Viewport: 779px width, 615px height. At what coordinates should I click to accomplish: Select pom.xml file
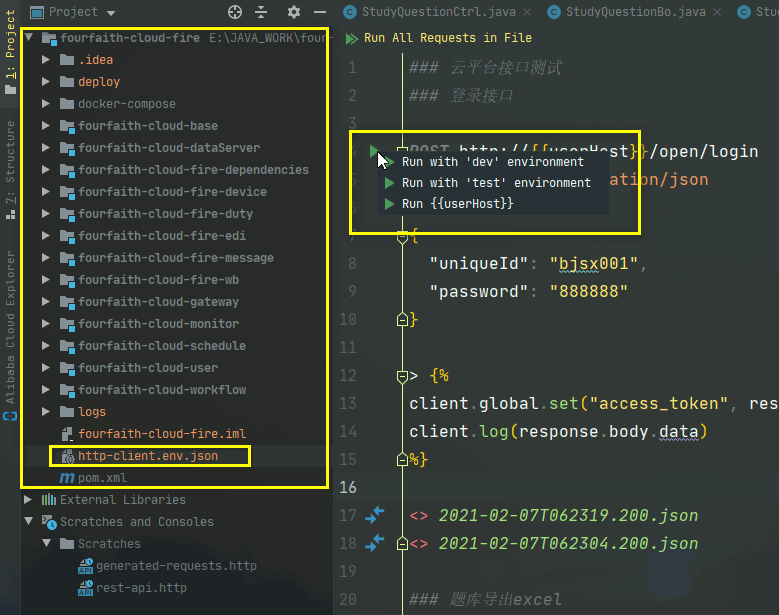pyautogui.click(x=102, y=478)
